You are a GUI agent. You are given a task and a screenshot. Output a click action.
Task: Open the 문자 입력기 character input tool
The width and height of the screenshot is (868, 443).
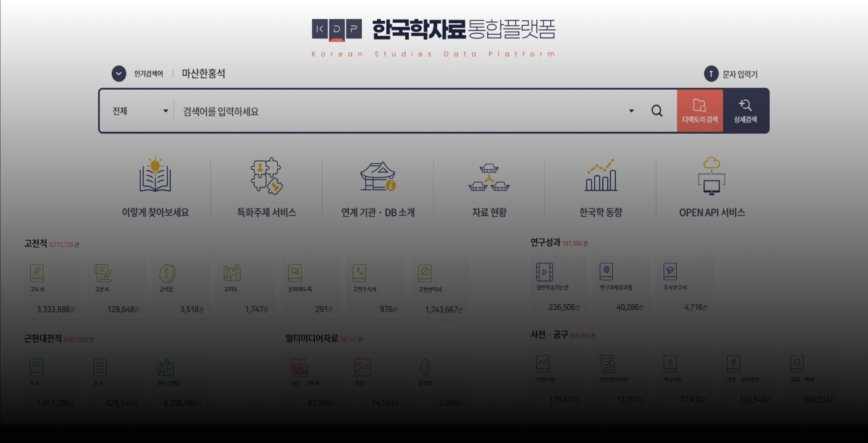point(731,74)
